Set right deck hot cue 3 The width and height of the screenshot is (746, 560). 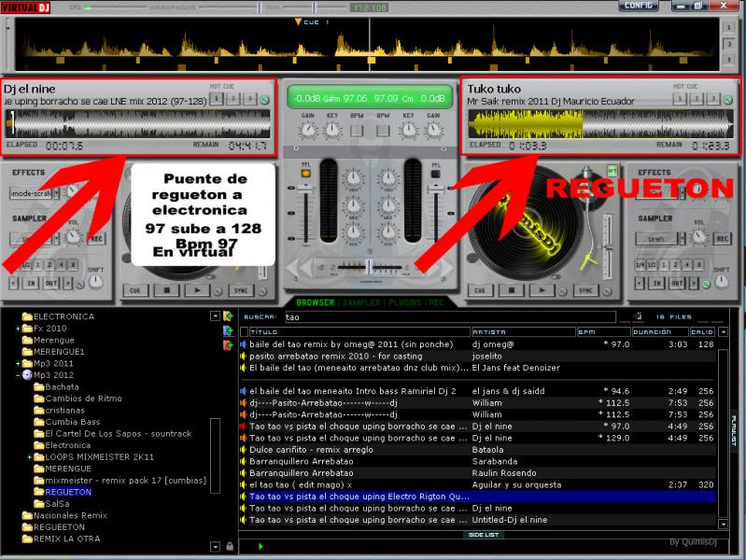(712, 99)
